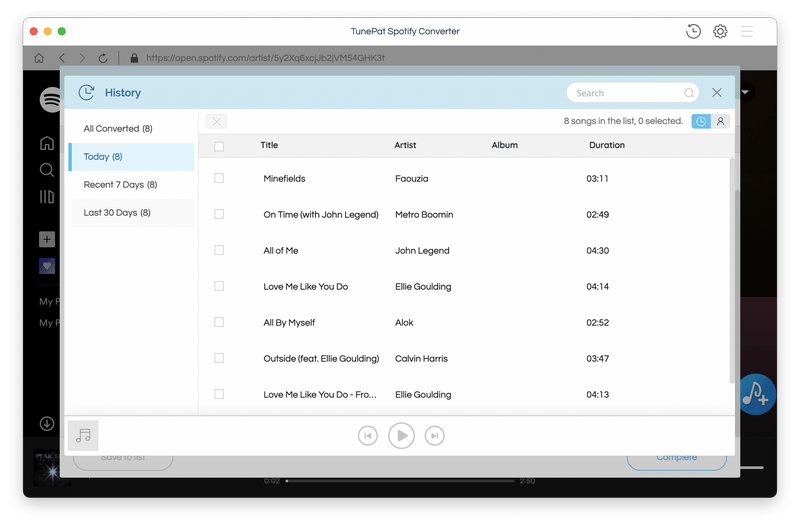The image size is (800, 526).
Task: Sort by the Artist column header
Action: click(405, 145)
